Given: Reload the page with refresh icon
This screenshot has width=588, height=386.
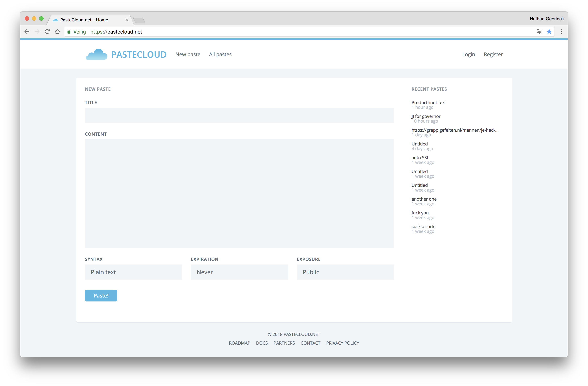Looking at the screenshot, I should coord(47,32).
